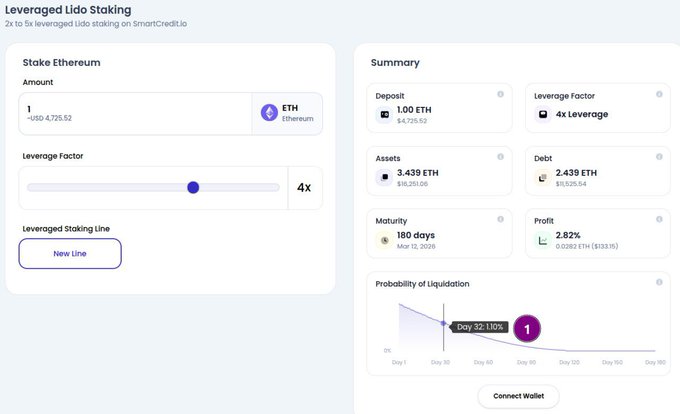
Task: Click the 4x leverage value box
Action: [x=304, y=188]
